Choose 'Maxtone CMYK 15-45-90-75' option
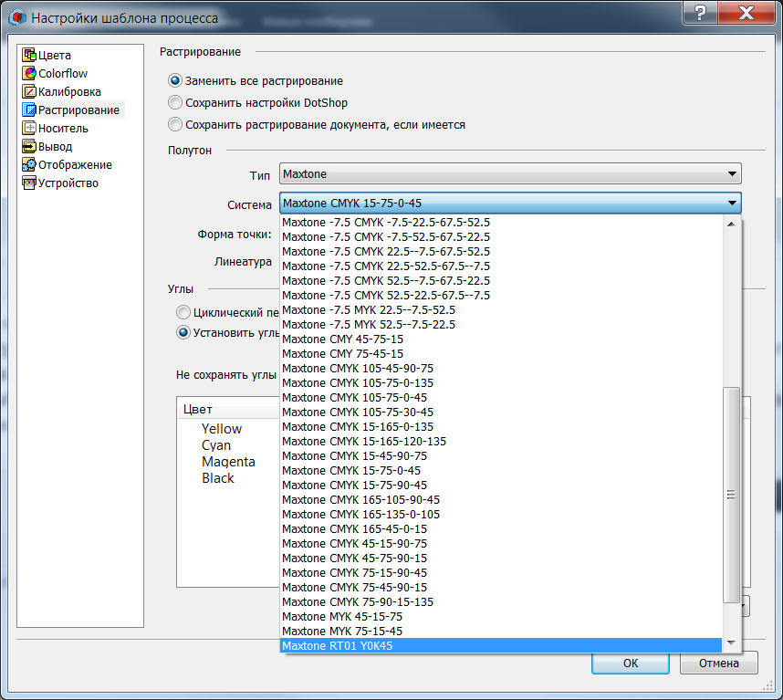The image size is (783, 700). point(501,455)
